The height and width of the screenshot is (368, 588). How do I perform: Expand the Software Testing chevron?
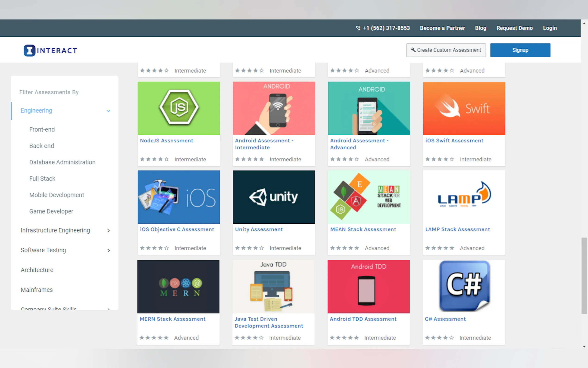coord(108,251)
